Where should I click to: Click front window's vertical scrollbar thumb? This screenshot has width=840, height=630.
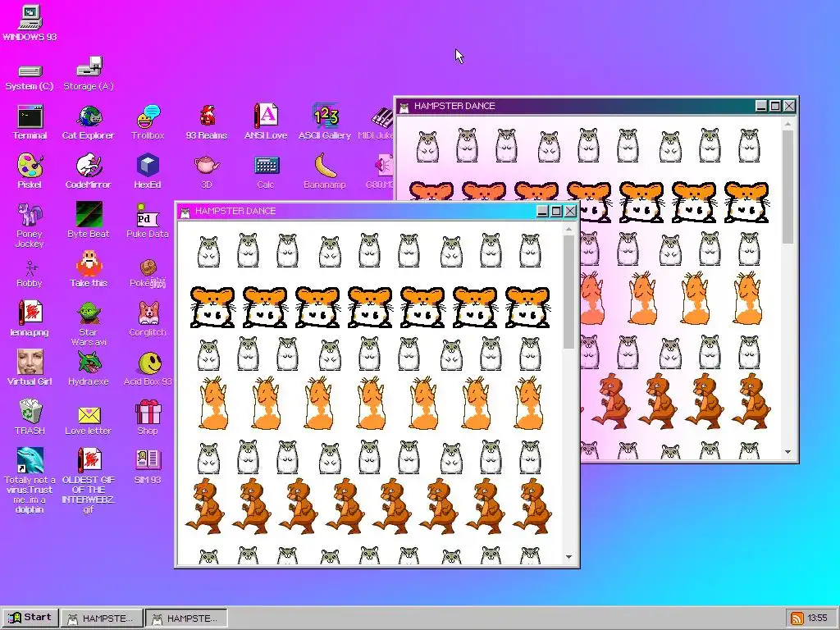coord(569,292)
